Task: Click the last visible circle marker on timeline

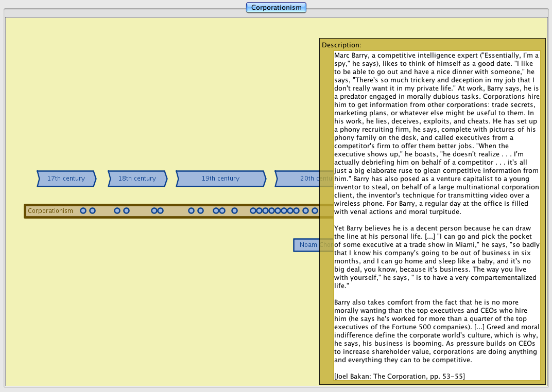Action: (x=315, y=211)
